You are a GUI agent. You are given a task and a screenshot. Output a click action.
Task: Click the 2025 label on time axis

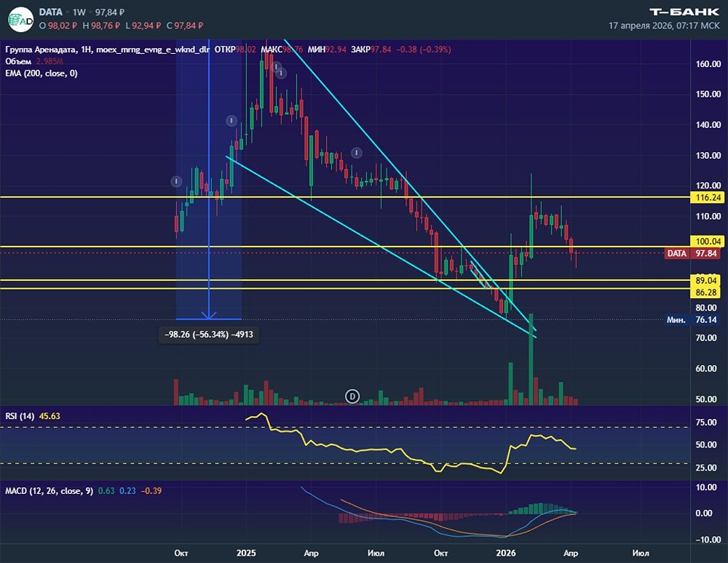point(246,553)
